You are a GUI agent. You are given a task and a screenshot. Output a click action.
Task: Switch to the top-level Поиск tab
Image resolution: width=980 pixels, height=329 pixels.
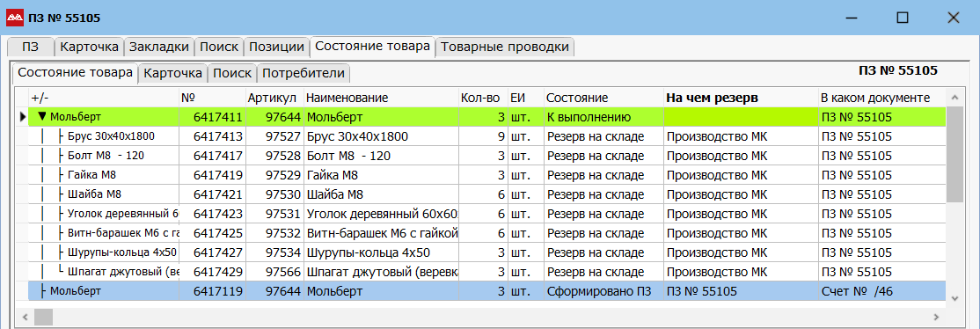tap(219, 47)
